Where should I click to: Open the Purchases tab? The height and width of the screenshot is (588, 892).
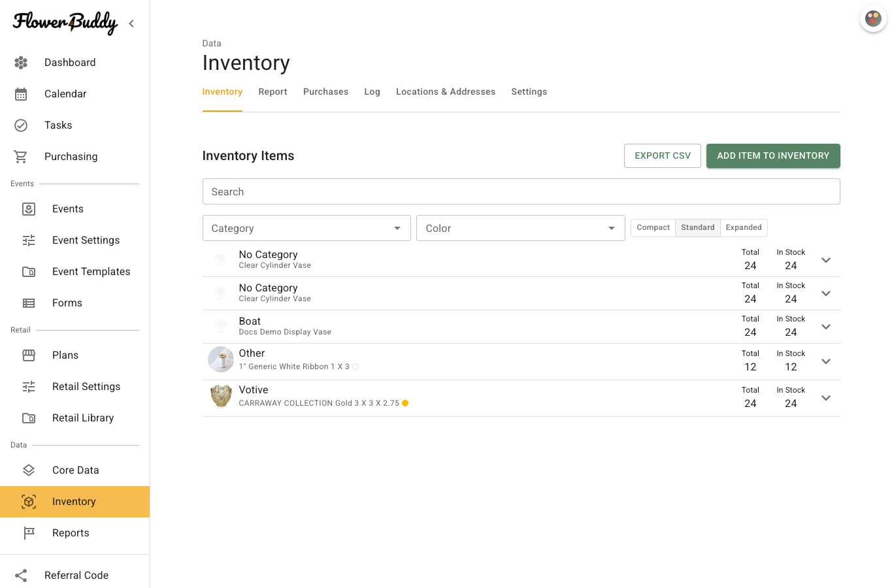click(x=325, y=92)
